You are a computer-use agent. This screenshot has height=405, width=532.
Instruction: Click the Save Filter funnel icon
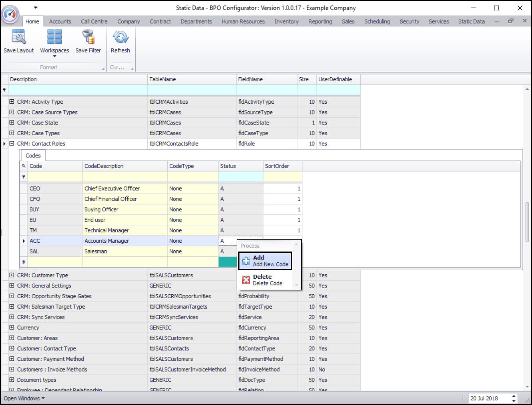pos(88,37)
